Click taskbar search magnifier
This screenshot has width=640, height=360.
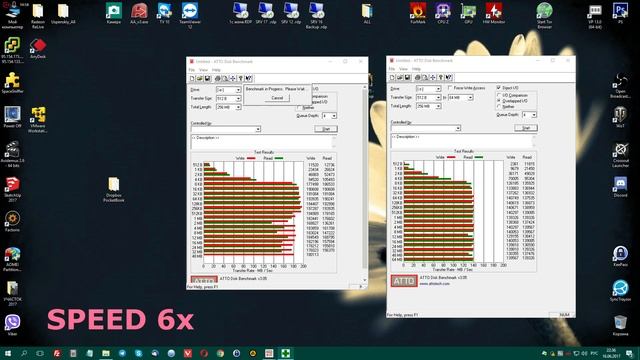pyautogui.click(x=24, y=353)
